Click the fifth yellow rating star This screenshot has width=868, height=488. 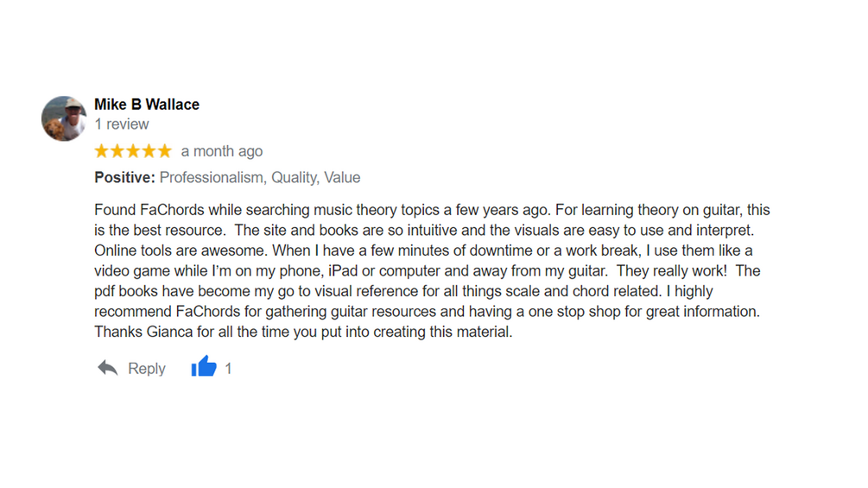pyautogui.click(x=165, y=151)
